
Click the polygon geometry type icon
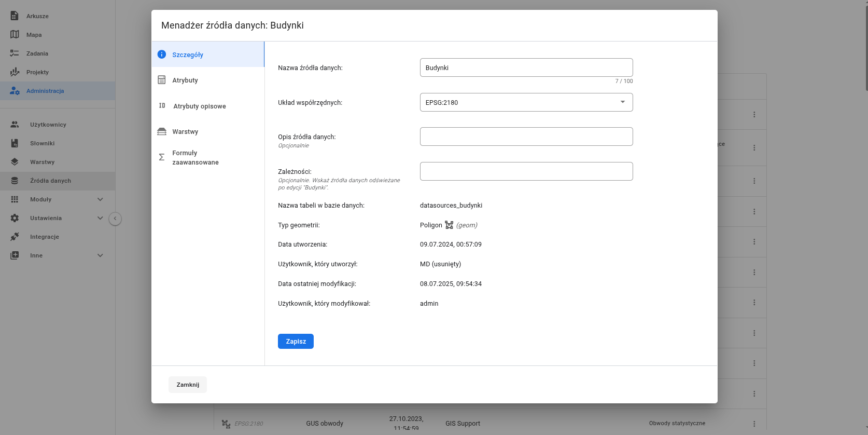449,225
